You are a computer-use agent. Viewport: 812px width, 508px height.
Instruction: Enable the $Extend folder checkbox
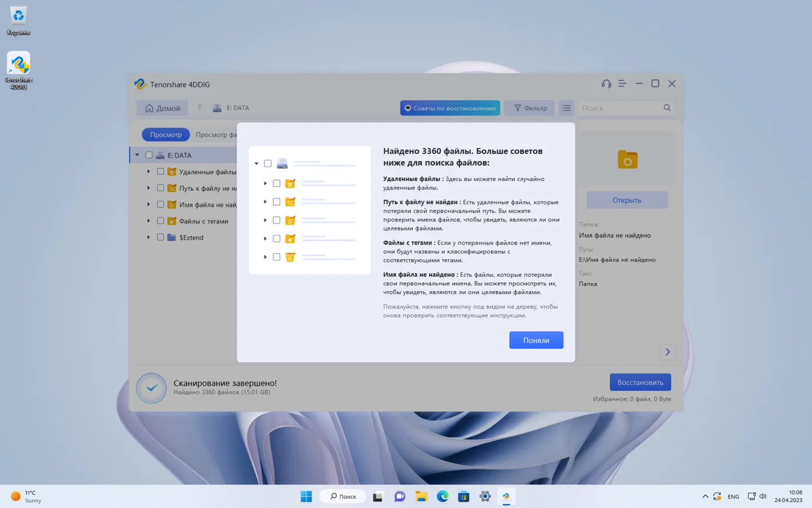[160, 237]
